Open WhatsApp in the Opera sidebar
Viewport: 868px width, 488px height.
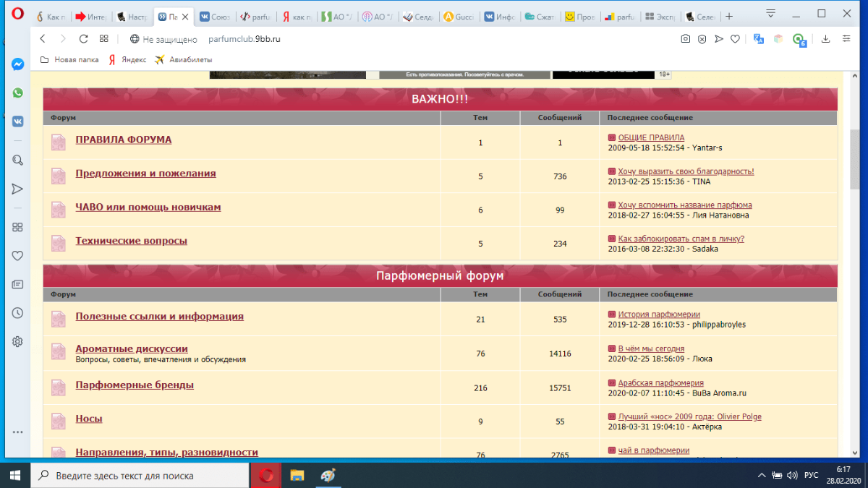[17, 93]
